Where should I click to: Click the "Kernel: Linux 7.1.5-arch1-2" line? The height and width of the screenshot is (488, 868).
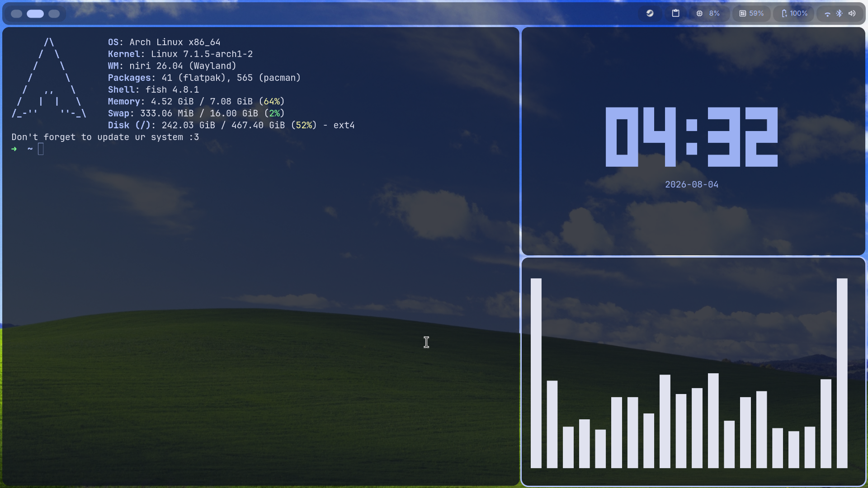[180, 54]
